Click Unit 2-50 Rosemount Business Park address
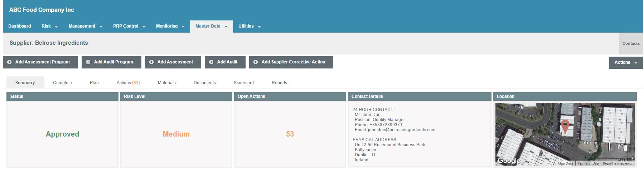This screenshot has width=644, height=176. click(x=390, y=145)
